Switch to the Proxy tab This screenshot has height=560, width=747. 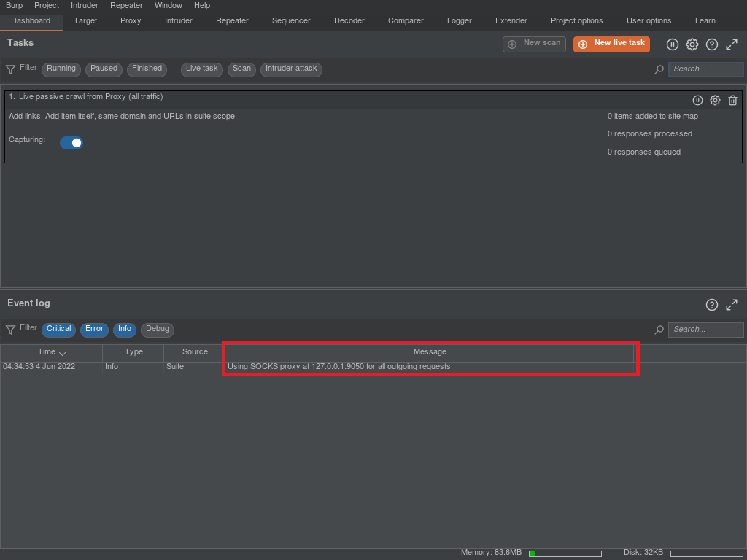click(130, 20)
